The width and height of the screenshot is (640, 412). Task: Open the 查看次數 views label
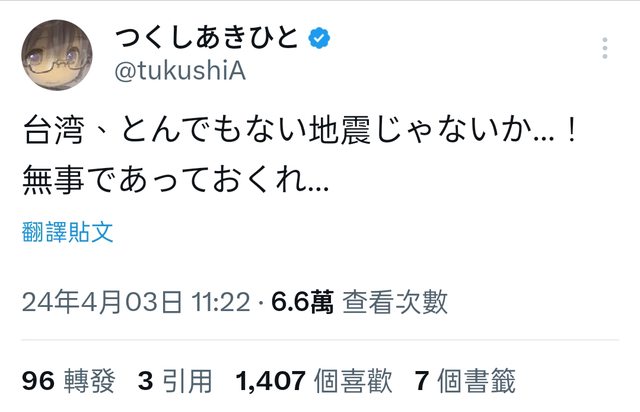[x=396, y=301]
